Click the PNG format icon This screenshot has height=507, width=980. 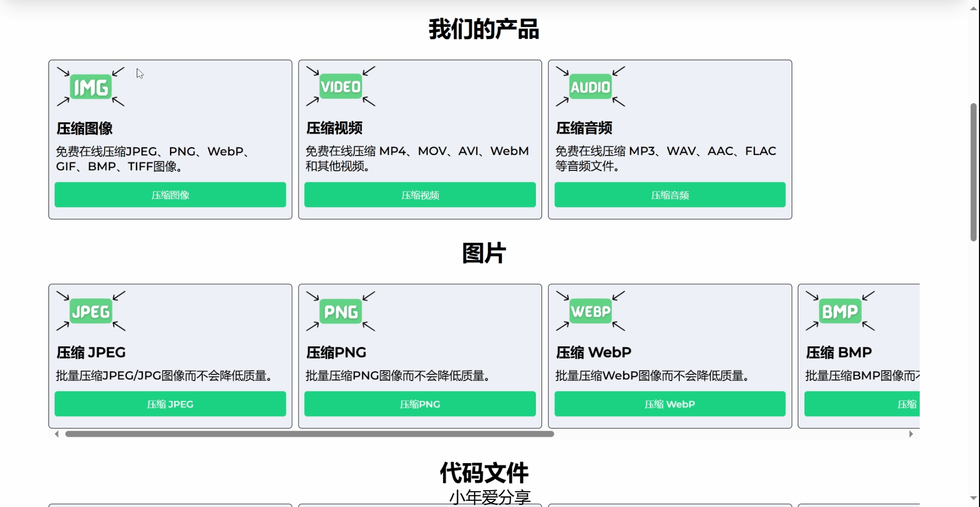pos(340,311)
